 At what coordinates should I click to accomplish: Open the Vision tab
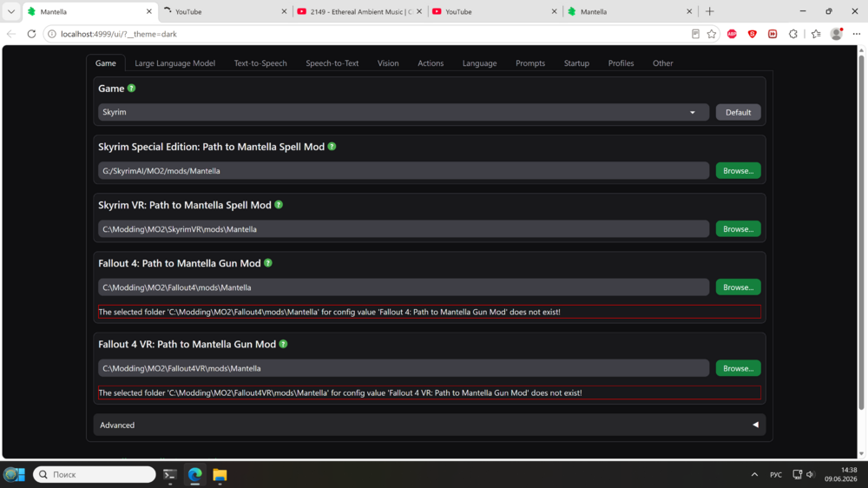(388, 63)
